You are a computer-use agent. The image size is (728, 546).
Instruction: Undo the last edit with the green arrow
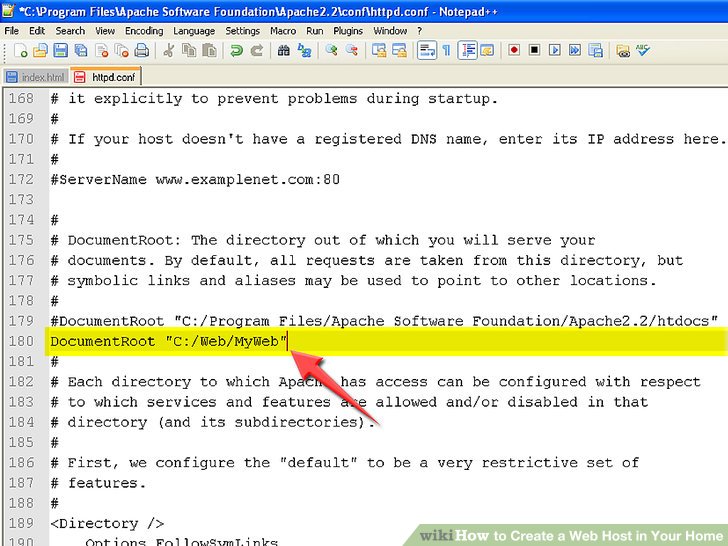[x=236, y=50]
